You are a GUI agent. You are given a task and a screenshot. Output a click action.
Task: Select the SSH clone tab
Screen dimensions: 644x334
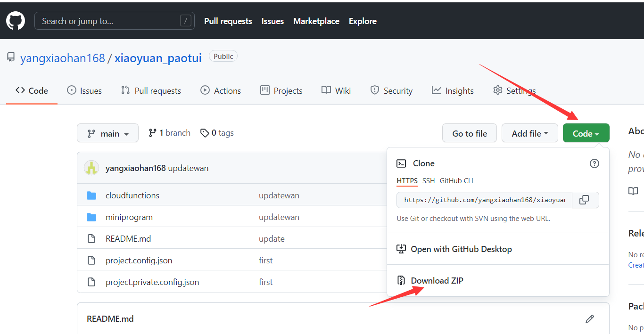point(429,181)
